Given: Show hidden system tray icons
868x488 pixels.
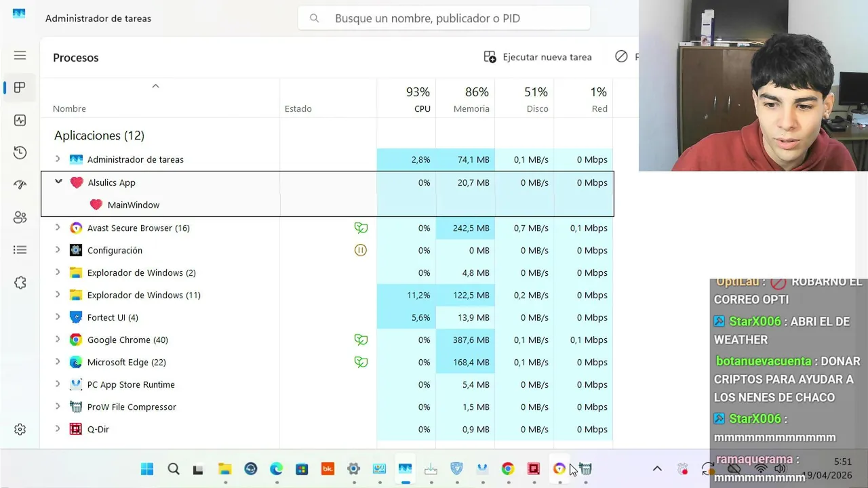Looking at the screenshot, I should (657, 468).
